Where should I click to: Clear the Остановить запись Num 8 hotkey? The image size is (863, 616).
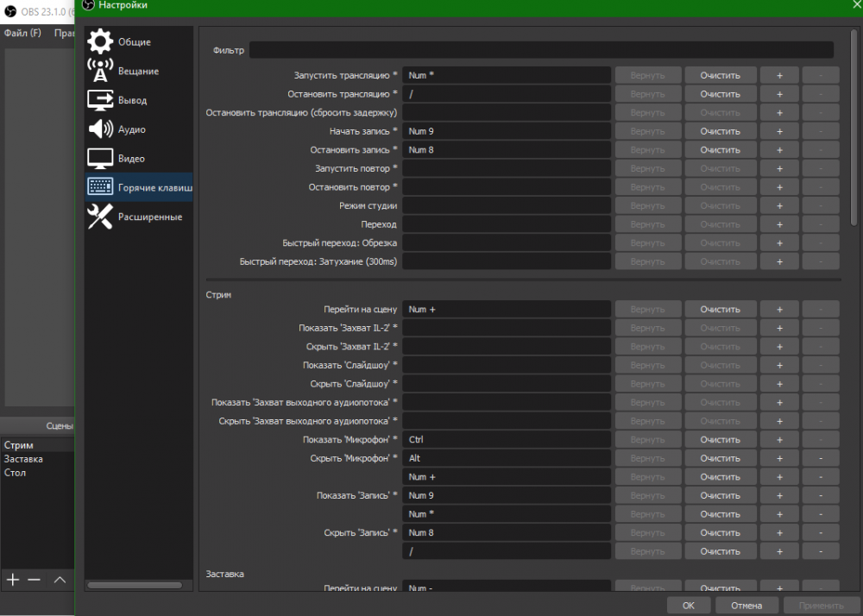click(x=720, y=150)
